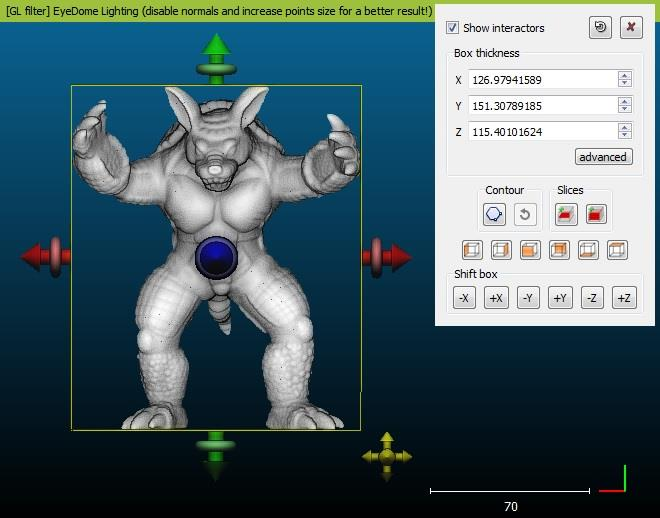Click the third cube view icon with orange face
Viewport: 660px width, 518px height.
(531, 250)
